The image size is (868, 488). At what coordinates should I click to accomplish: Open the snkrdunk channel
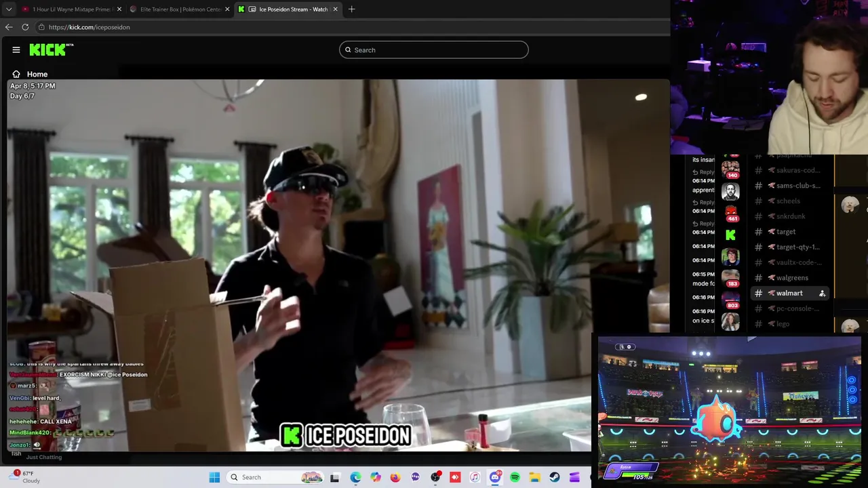pos(791,216)
